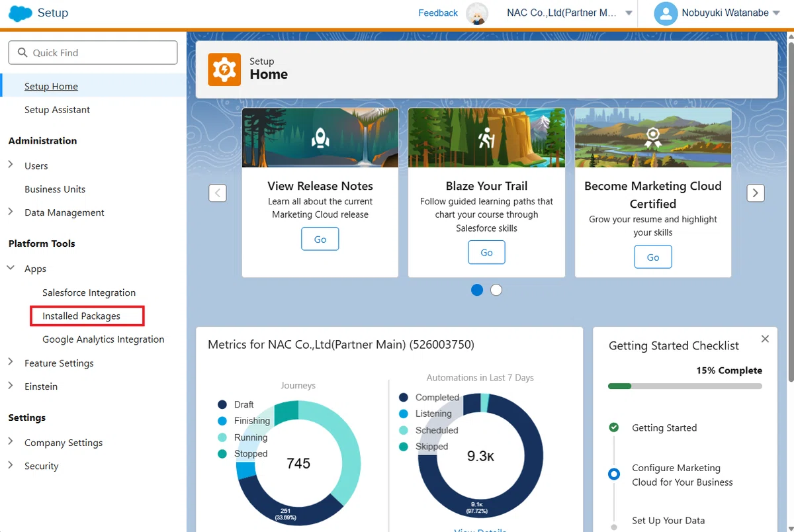Click the Getting Started checklist step
The height and width of the screenshot is (532, 794).
664,428
